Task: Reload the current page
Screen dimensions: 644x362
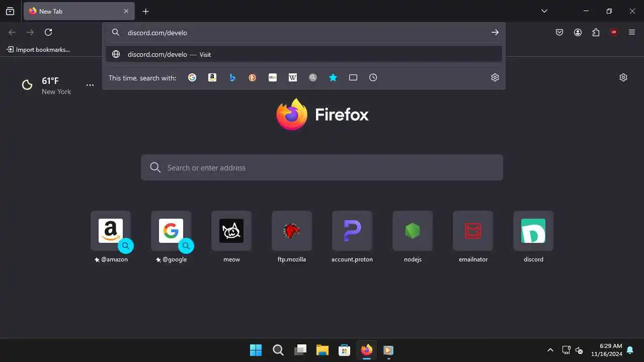Action: tap(48, 32)
